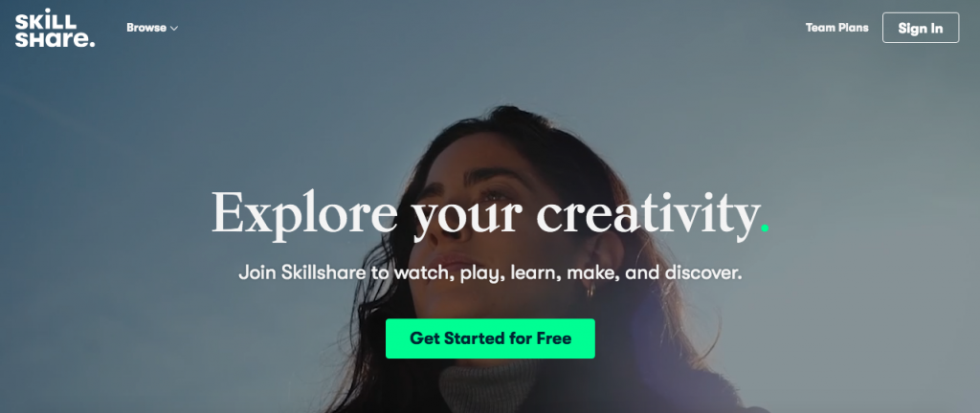Click the word Explore in headline
This screenshot has height=413, width=980.
click(x=304, y=214)
